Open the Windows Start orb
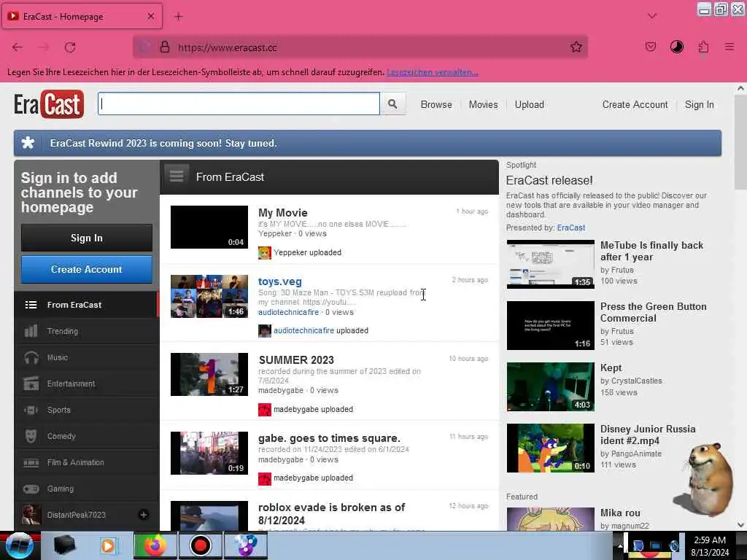 pos(18,545)
